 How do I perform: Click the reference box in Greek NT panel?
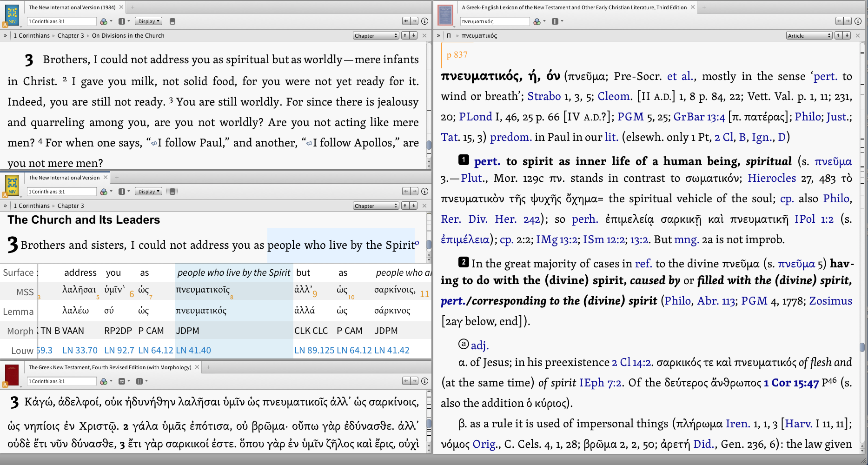[x=62, y=381]
